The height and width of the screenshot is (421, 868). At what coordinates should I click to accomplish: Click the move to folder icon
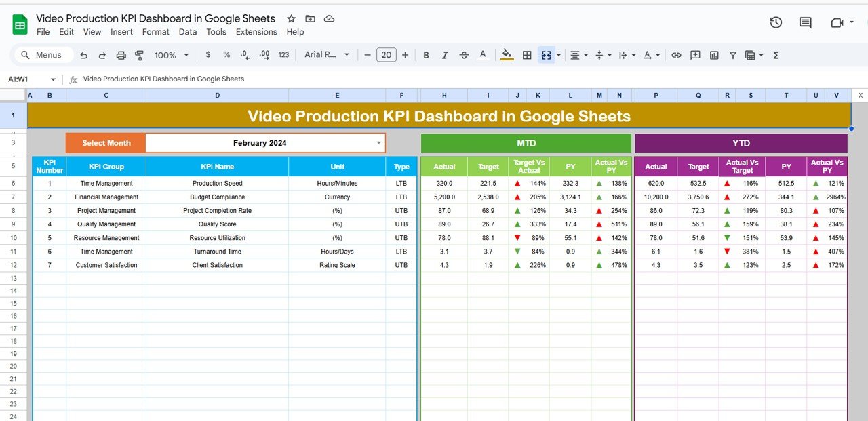pos(310,18)
